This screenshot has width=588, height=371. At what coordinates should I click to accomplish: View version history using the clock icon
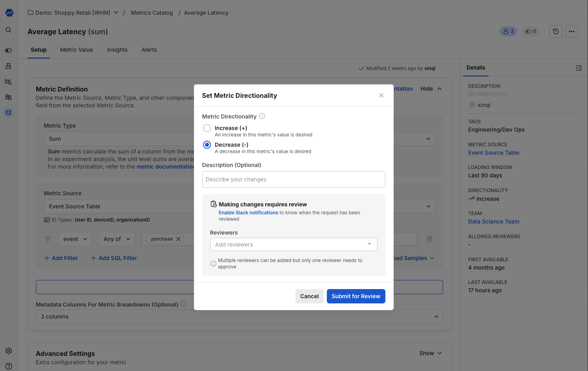pos(555,31)
